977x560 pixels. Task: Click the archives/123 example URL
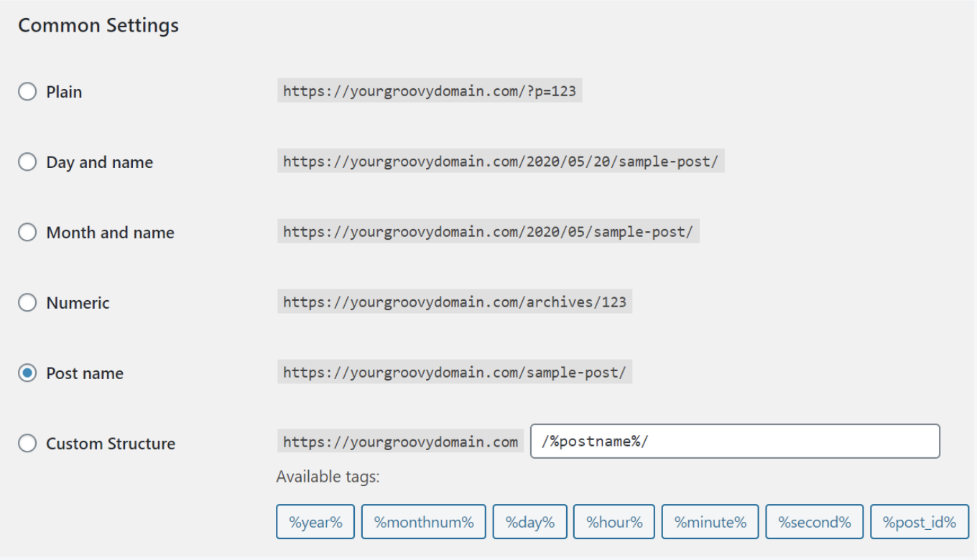click(x=455, y=302)
